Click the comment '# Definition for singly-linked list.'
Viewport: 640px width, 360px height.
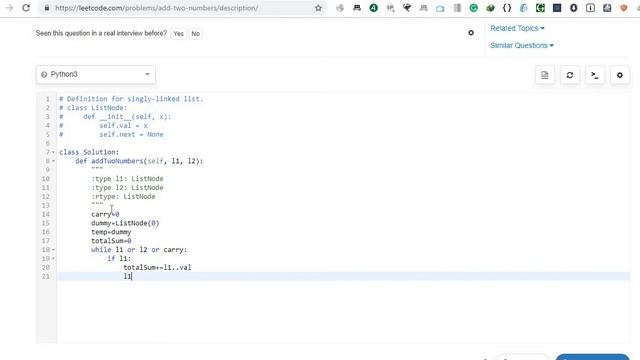[x=131, y=99]
